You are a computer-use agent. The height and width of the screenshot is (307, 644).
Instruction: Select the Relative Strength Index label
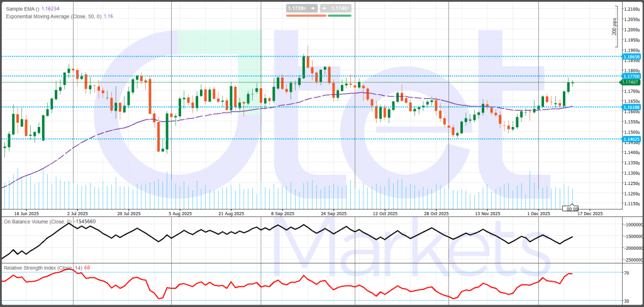click(40, 268)
